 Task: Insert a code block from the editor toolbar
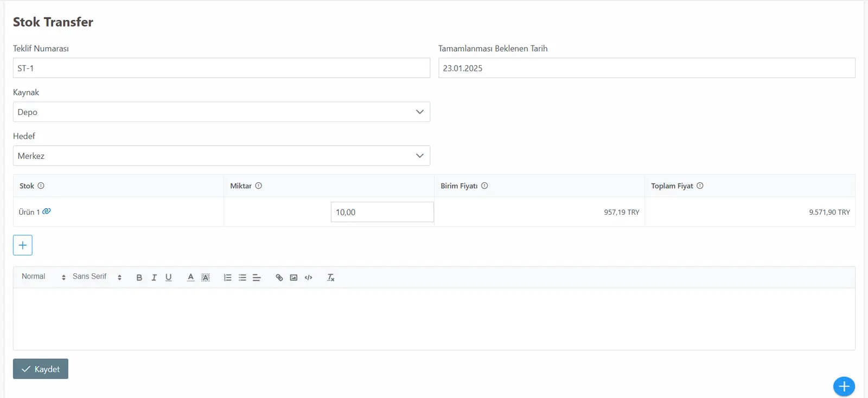pos(309,277)
